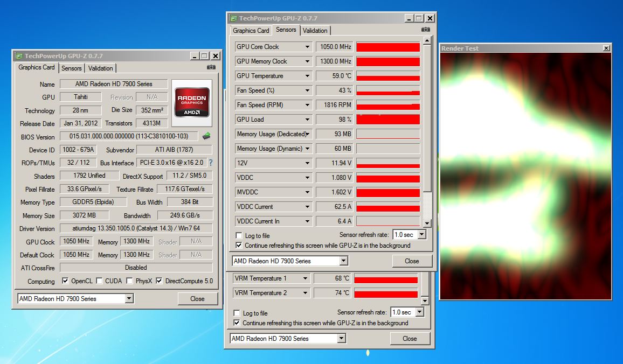
Task: Toggle the CUDA checkbox
Action: tap(99, 281)
